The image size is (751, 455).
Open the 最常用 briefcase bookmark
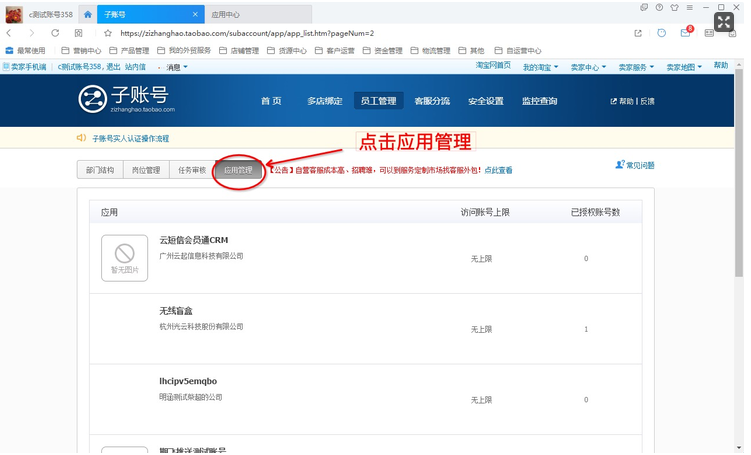click(25, 50)
